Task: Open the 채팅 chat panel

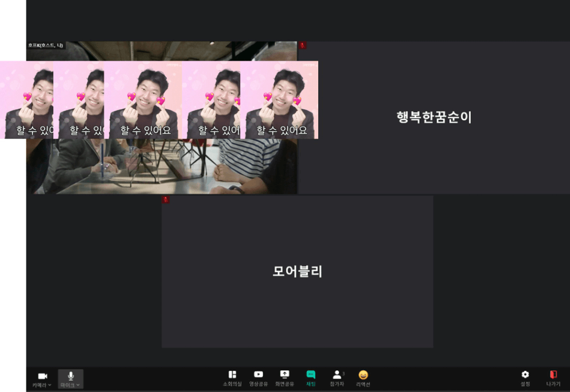Action: [x=311, y=378]
